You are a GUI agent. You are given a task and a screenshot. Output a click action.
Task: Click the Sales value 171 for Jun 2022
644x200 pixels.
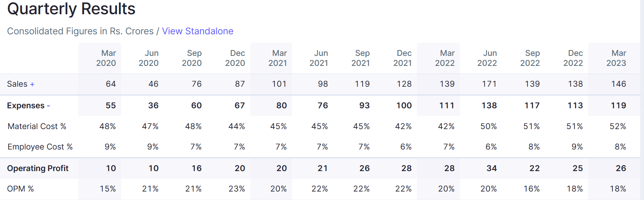tap(489, 84)
